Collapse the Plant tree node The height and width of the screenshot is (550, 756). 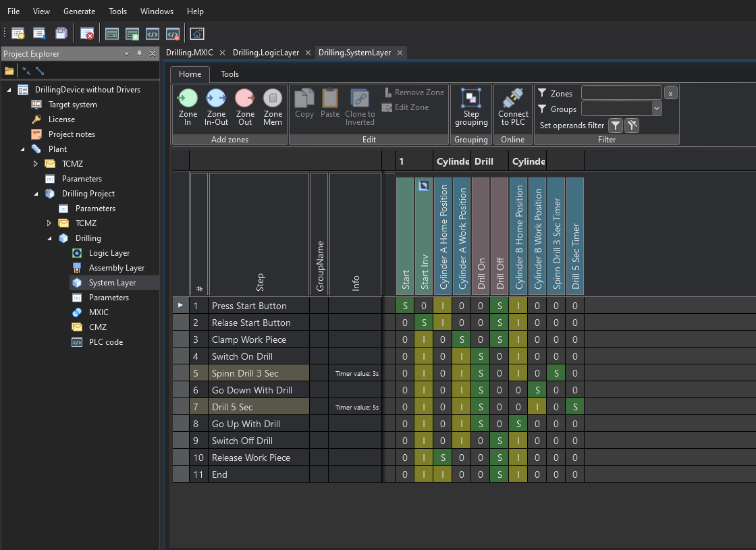[x=23, y=149]
